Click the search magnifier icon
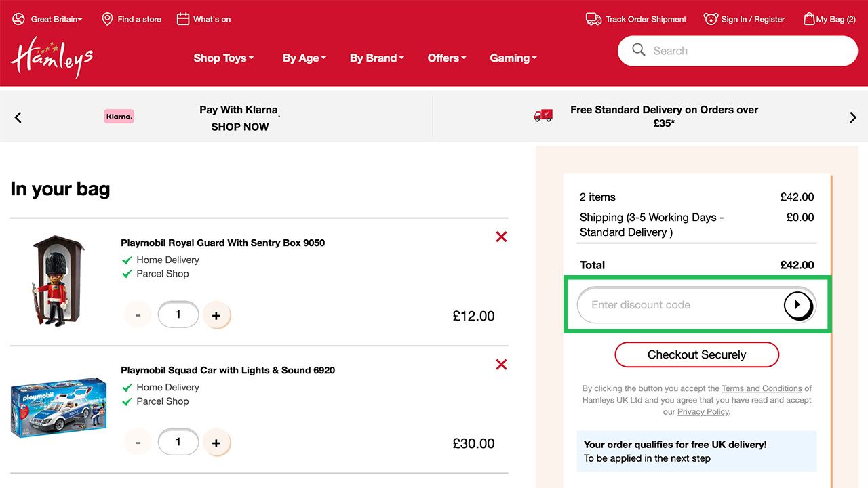Viewport: 868px width, 488px height. 638,50
